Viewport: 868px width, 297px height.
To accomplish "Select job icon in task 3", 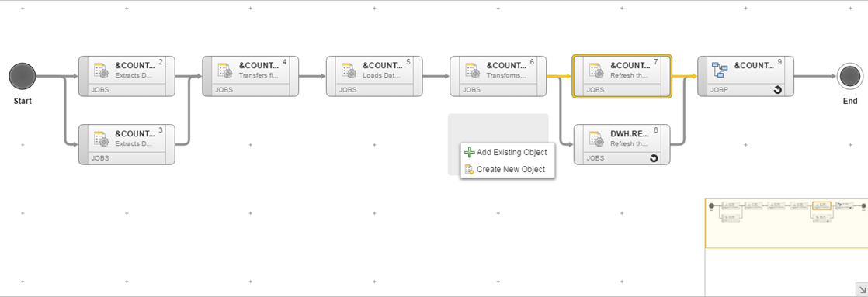I will pyautogui.click(x=101, y=140).
